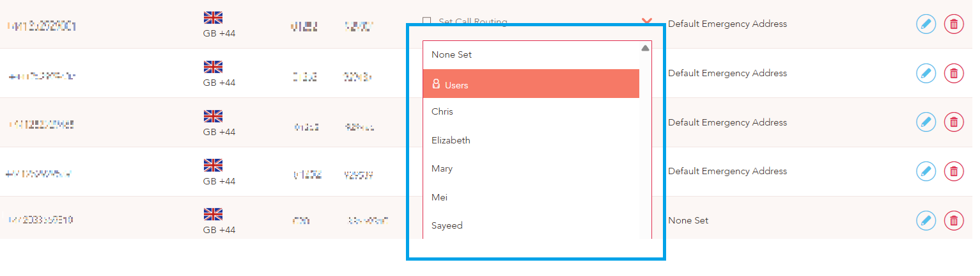Edit the fourth number row
980x276 pixels.
926,171
